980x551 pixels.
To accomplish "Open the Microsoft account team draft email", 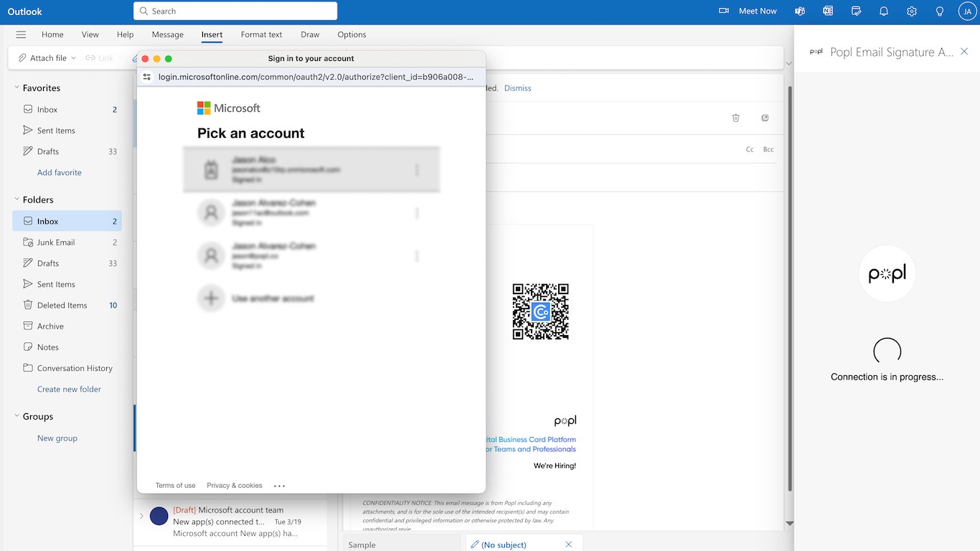I will point(230,522).
